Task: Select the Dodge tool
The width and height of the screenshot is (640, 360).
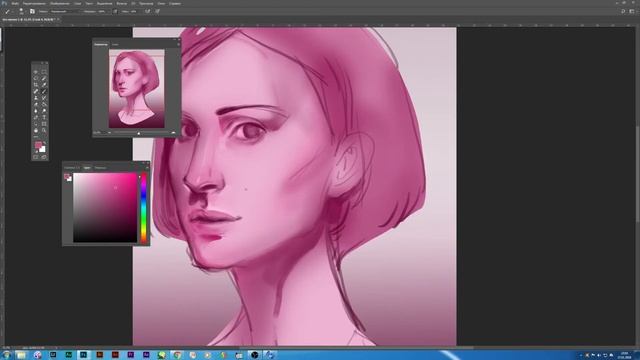Action: [44, 111]
